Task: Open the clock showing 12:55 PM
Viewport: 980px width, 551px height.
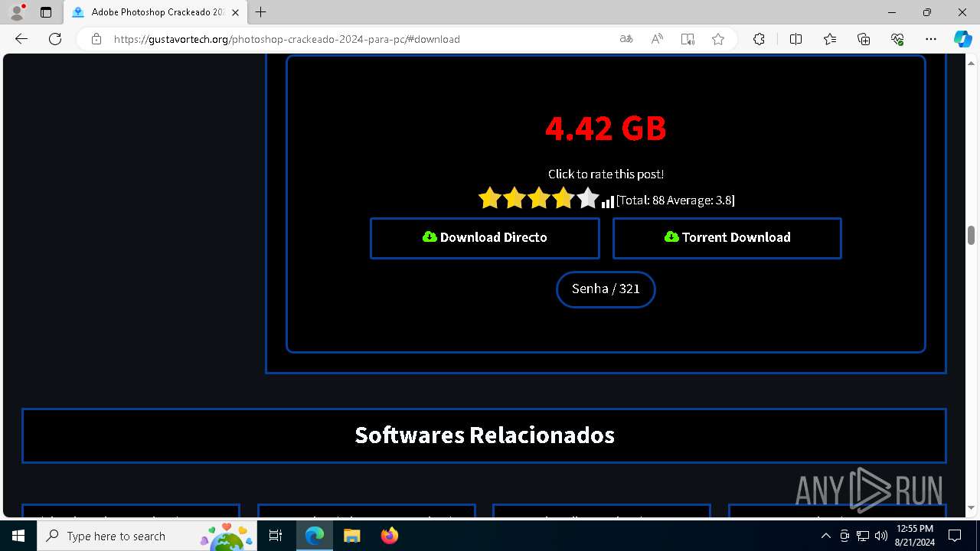Action: (914, 536)
